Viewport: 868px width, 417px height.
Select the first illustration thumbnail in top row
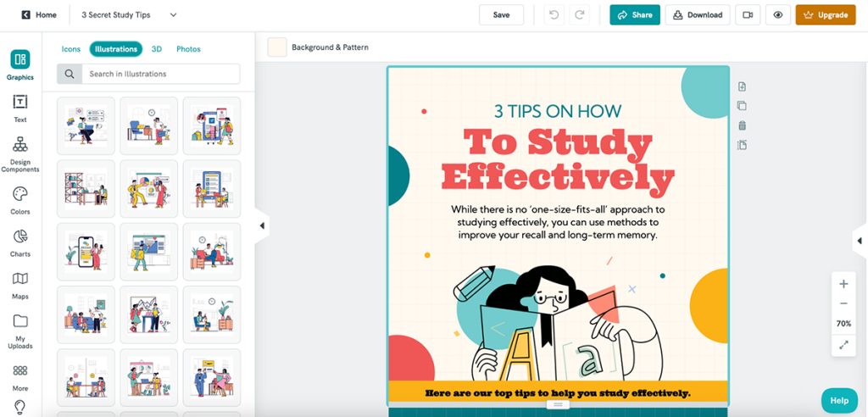pyautogui.click(x=86, y=125)
